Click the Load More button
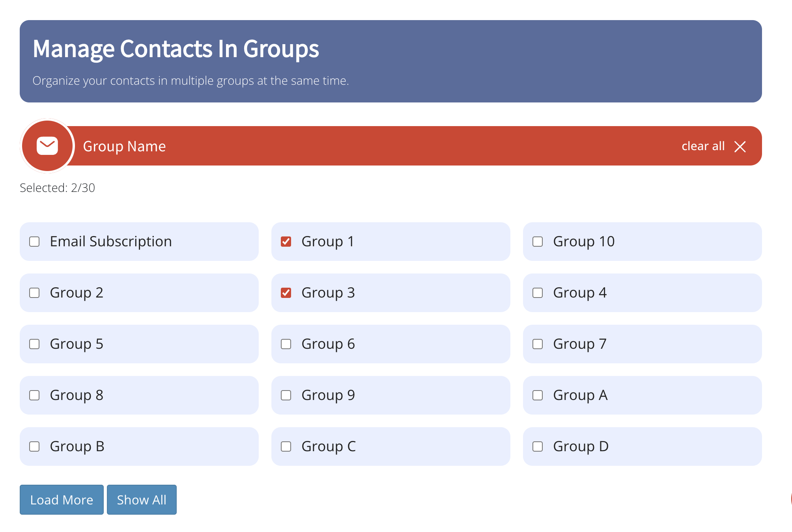Image resolution: width=792 pixels, height=532 pixels. [x=61, y=499]
